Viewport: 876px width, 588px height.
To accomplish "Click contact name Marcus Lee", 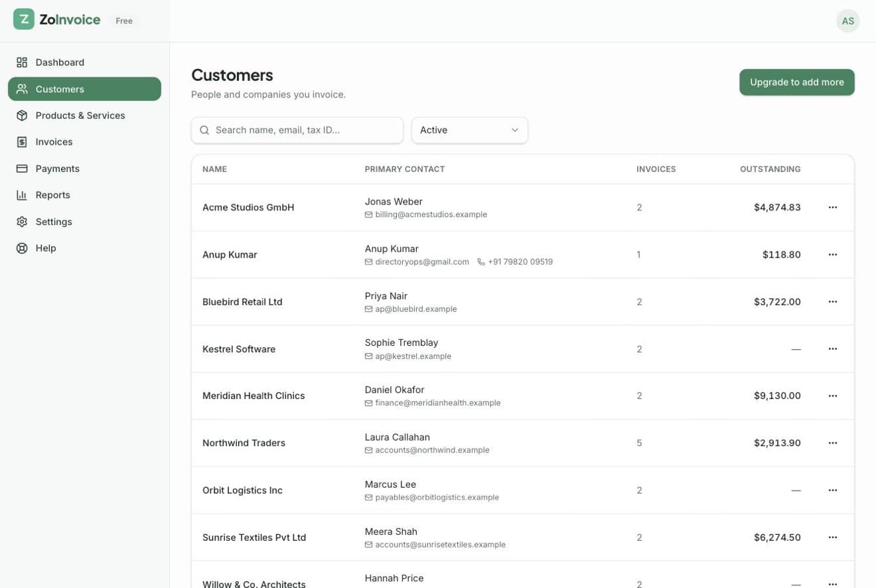I will [390, 484].
